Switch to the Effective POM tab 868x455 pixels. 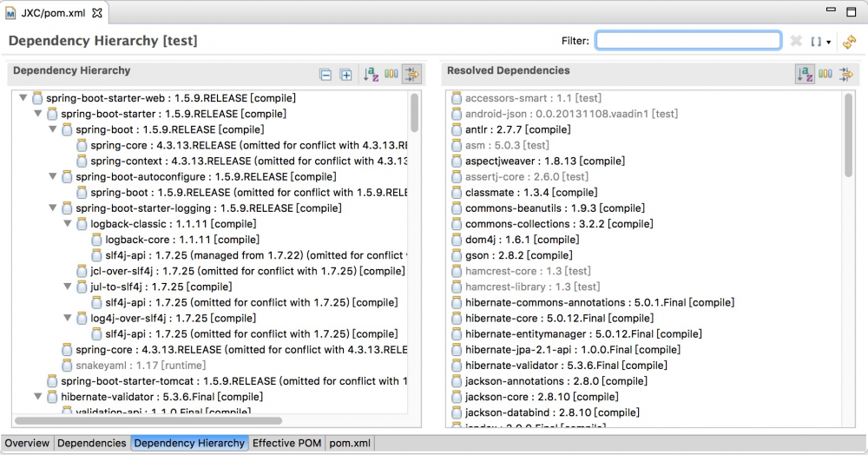pyautogui.click(x=286, y=443)
